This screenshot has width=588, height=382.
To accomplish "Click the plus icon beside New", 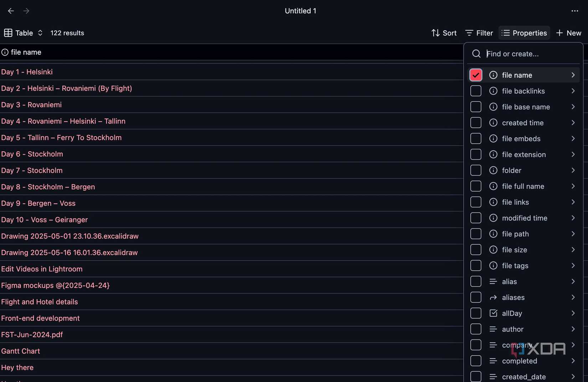I will (559, 33).
